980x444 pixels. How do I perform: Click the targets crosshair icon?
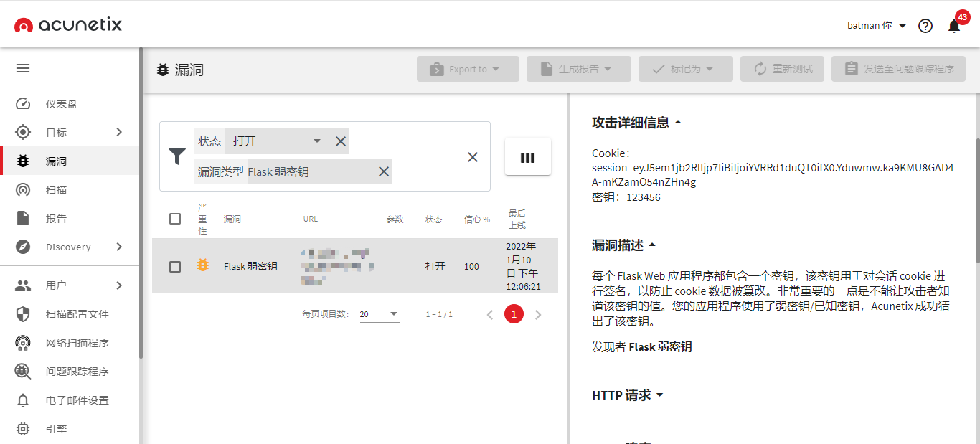point(23,133)
